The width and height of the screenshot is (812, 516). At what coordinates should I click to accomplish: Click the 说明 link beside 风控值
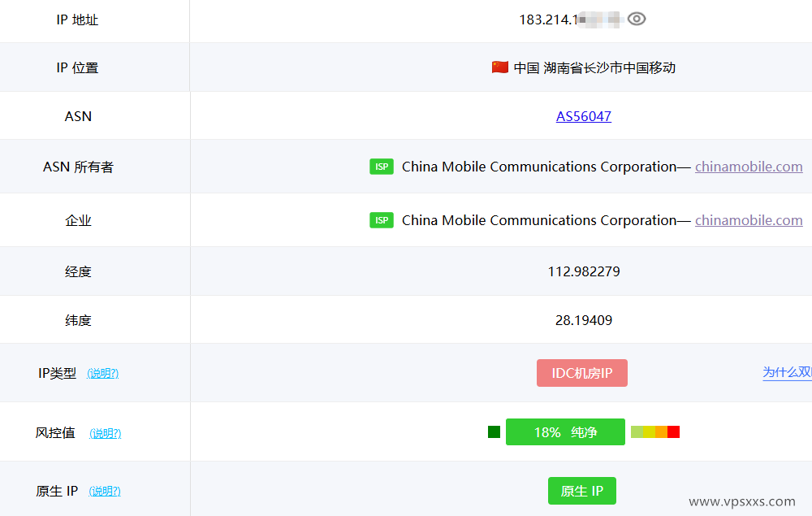pos(106,433)
